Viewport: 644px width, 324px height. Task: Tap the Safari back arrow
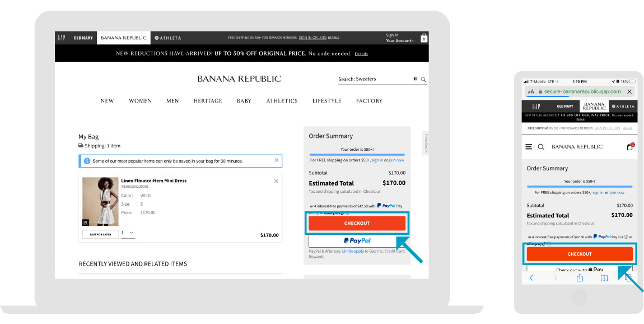click(531, 278)
